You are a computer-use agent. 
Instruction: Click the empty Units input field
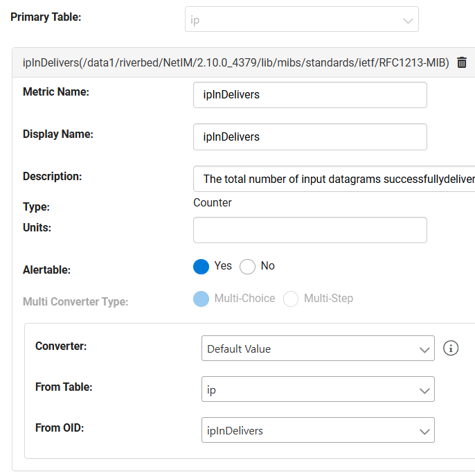[310, 230]
